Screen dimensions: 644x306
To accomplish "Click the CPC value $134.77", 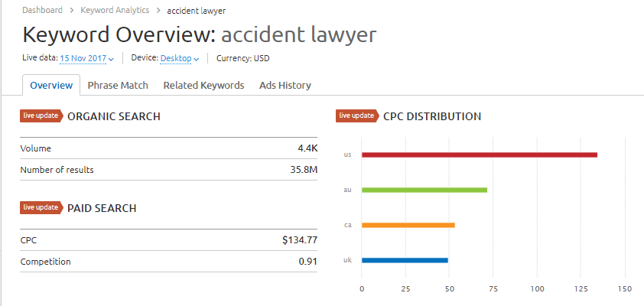I will [x=300, y=240].
